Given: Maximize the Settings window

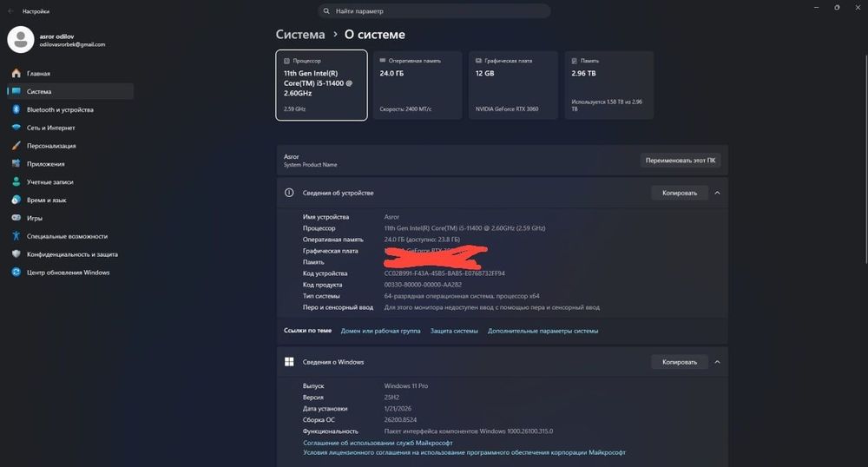Looking at the screenshot, I should (x=837, y=8).
